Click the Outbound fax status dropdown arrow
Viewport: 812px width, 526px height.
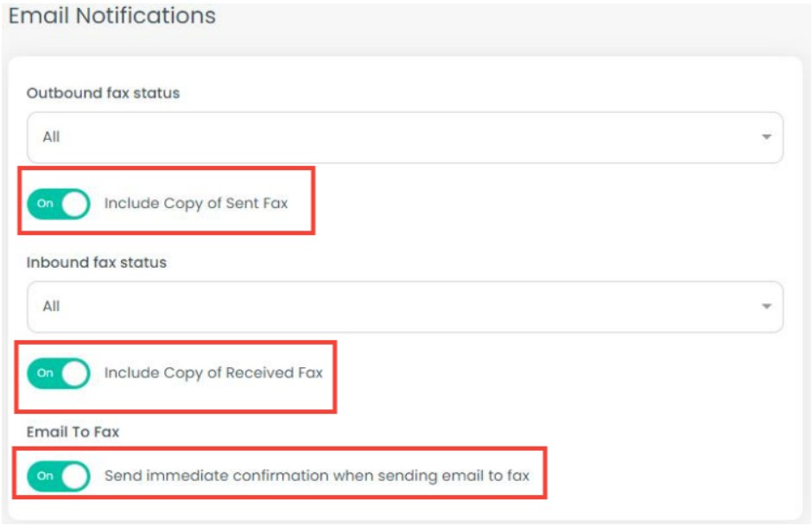[x=765, y=137]
